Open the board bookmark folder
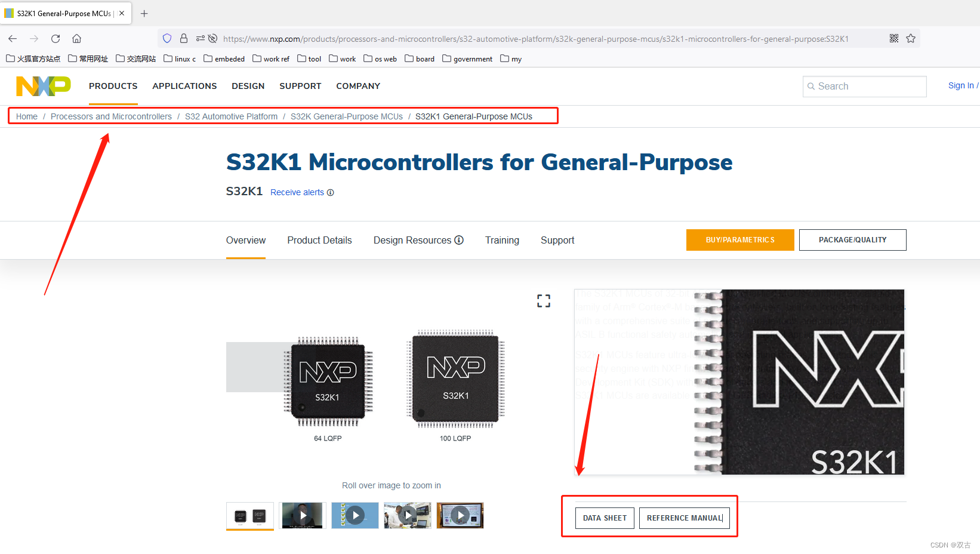 pos(420,59)
